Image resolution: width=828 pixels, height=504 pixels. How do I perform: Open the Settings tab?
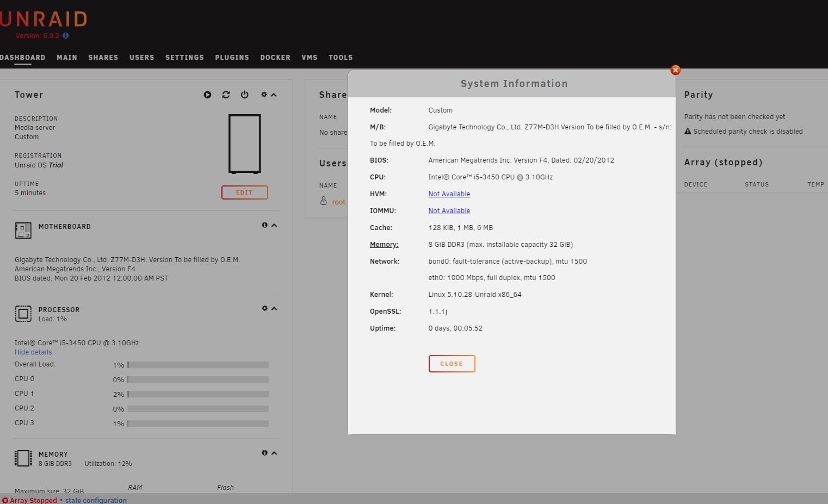pyautogui.click(x=184, y=58)
